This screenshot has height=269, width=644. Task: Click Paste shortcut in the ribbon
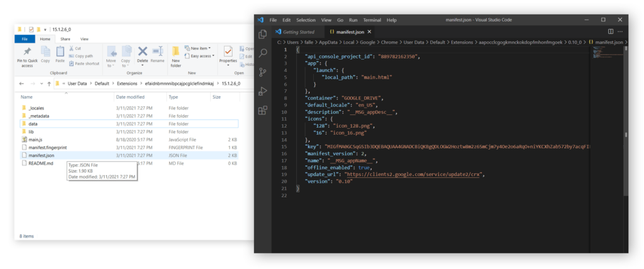pyautogui.click(x=84, y=63)
